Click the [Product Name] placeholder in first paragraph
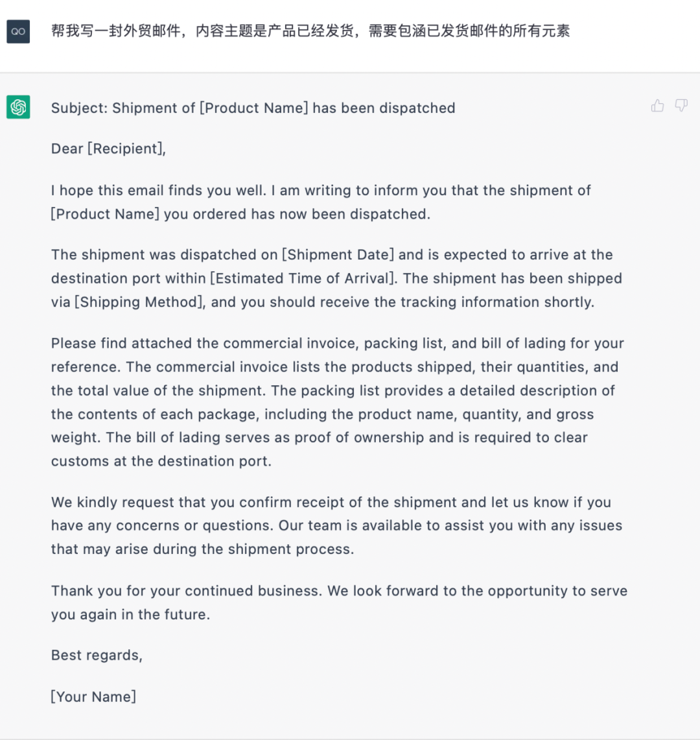This screenshot has width=700, height=740. 105,214
